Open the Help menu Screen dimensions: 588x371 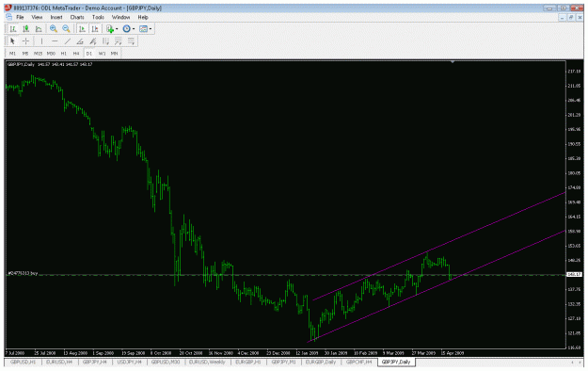(143, 17)
